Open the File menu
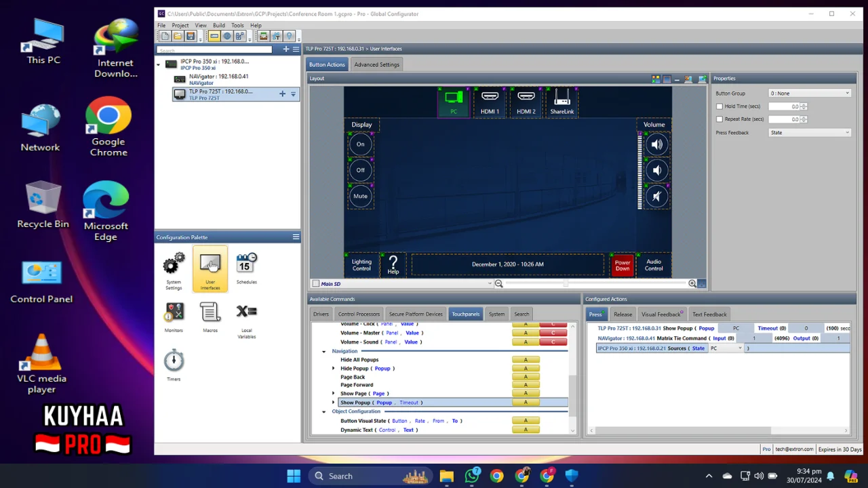Viewport: 868px width, 488px height. (161, 25)
